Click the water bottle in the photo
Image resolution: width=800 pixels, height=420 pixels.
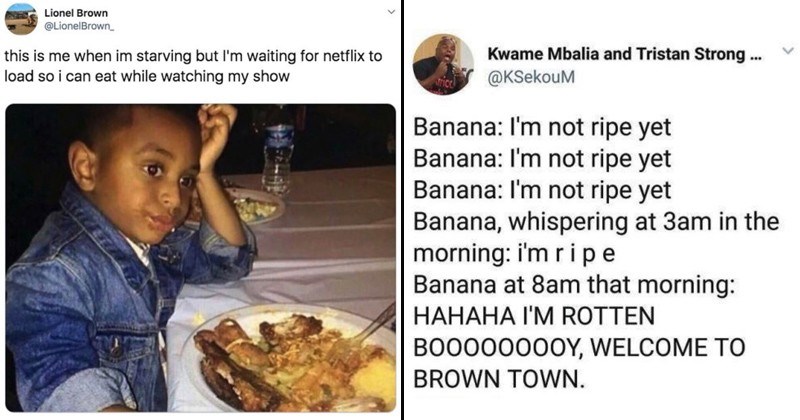[277, 150]
